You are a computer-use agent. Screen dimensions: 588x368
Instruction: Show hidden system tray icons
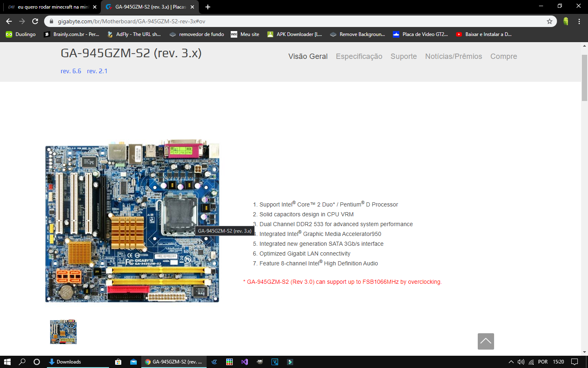(511, 362)
